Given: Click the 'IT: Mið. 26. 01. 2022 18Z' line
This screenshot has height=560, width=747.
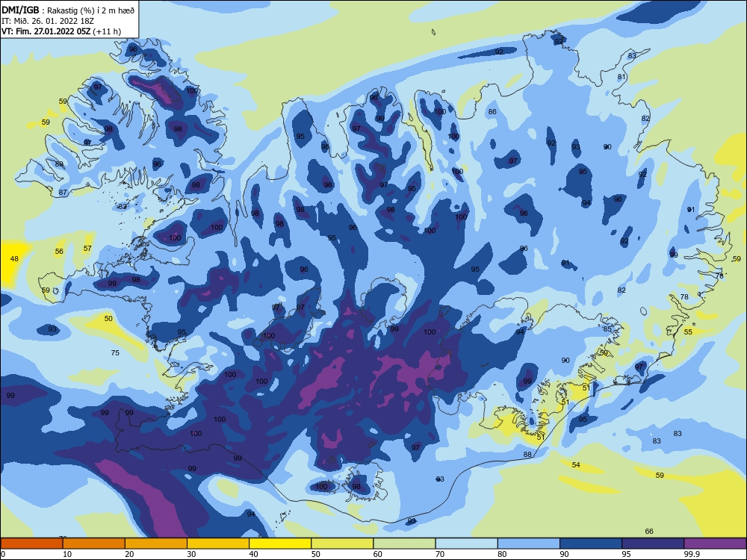Looking at the screenshot, I should pos(48,21).
